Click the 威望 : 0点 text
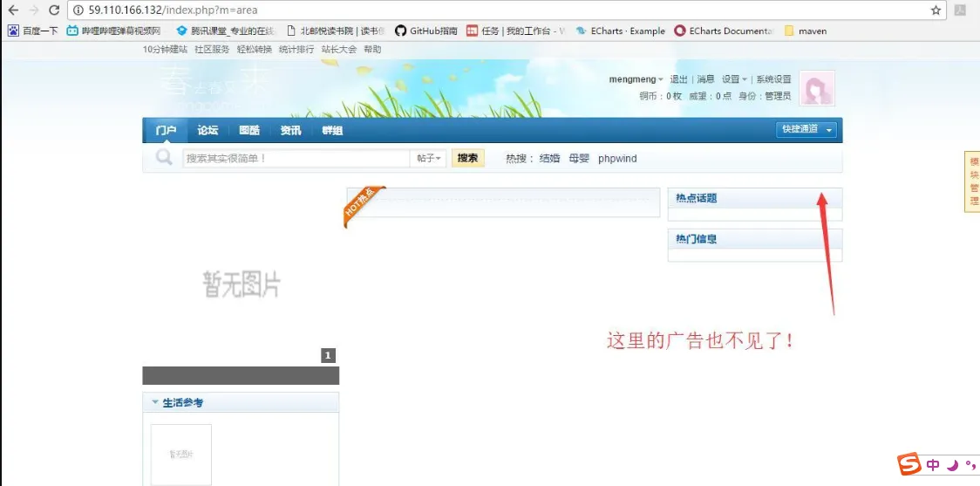This screenshot has width=980, height=486. pos(711,96)
